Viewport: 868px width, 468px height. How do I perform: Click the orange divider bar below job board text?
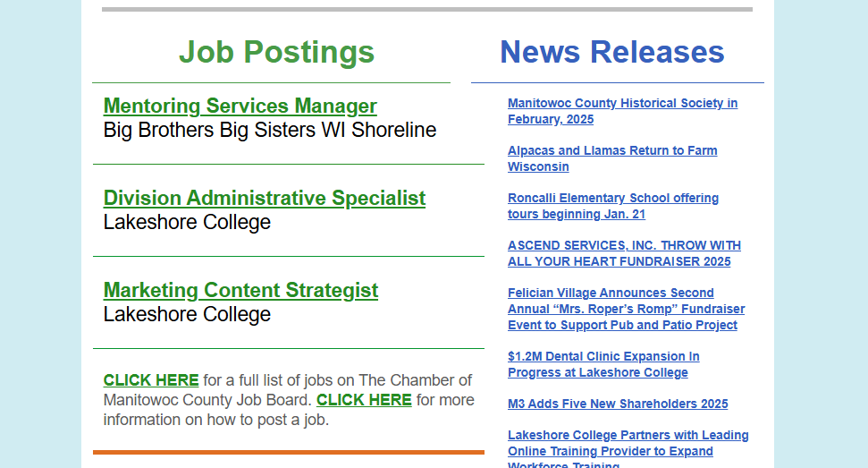pyautogui.click(x=288, y=452)
